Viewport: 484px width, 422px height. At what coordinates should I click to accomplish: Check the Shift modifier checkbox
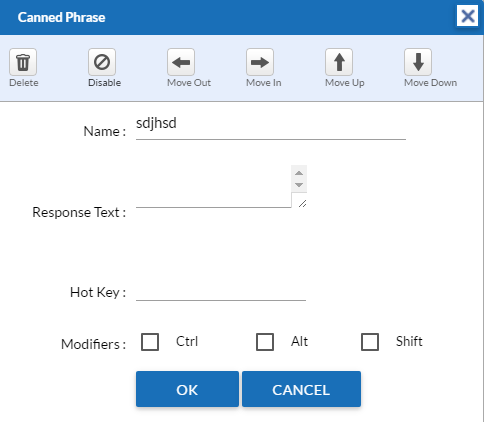click(370, 342)
